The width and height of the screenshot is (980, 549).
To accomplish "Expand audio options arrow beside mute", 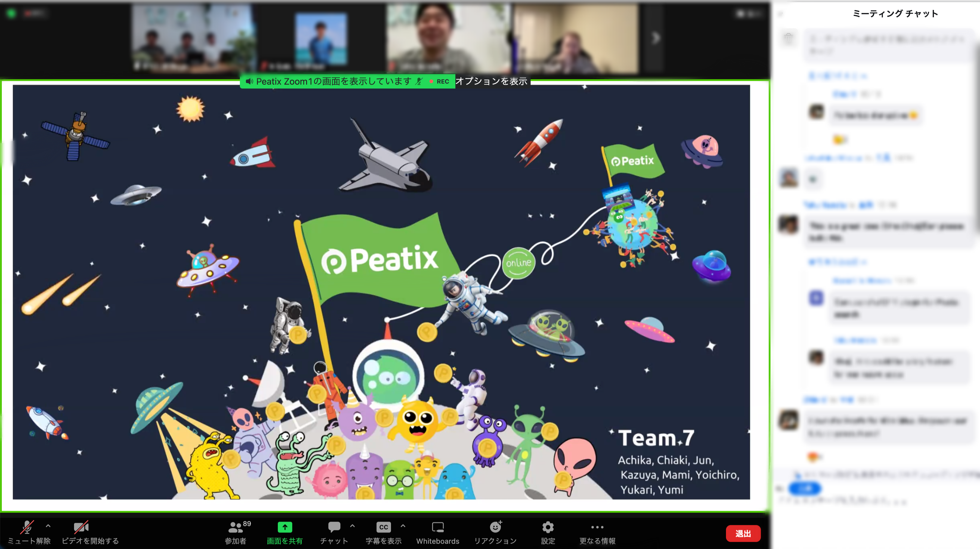I will click(48, 526).
